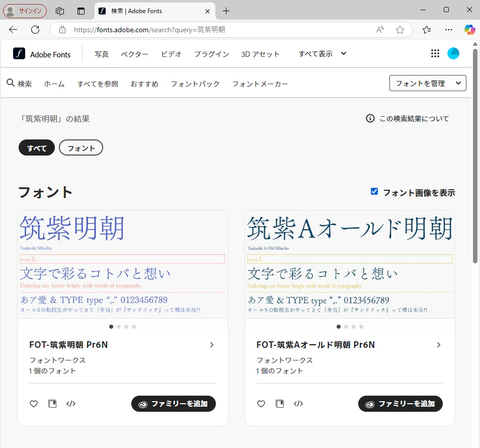The width and height of the screenshot is (480, 448).
Task: Open browser settings and more menu
Action: coord(449,30)
